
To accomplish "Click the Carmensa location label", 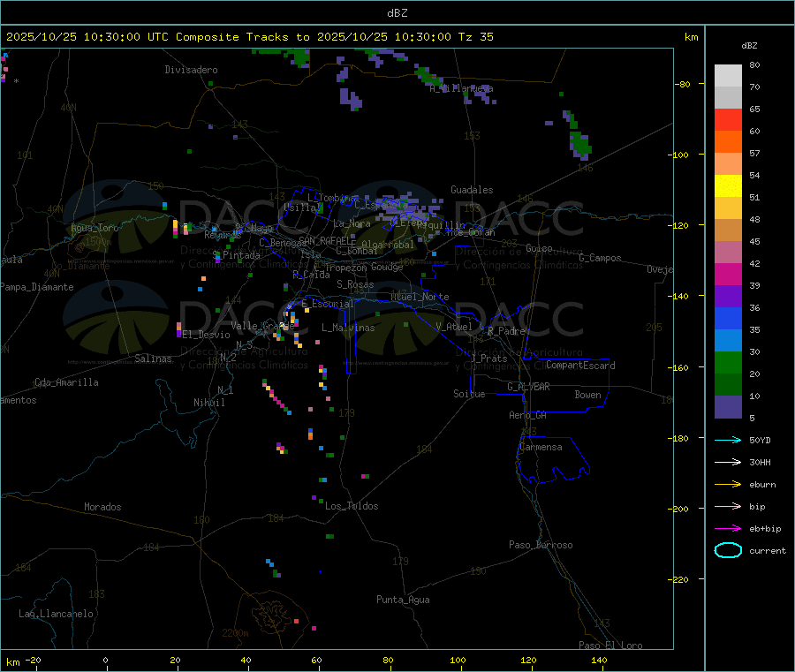I will (541, 448).
